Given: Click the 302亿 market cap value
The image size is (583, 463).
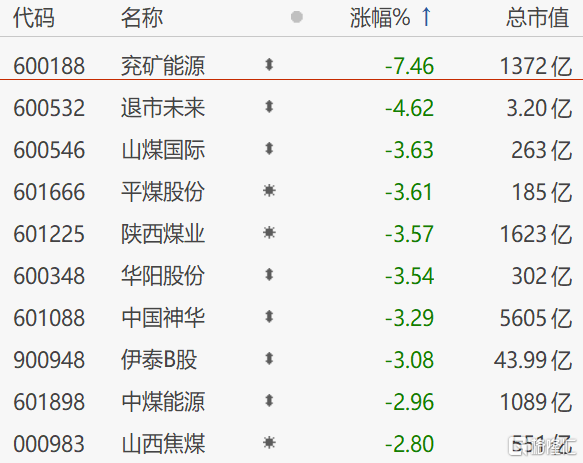Looking at the screenshot, I should 542,276.
